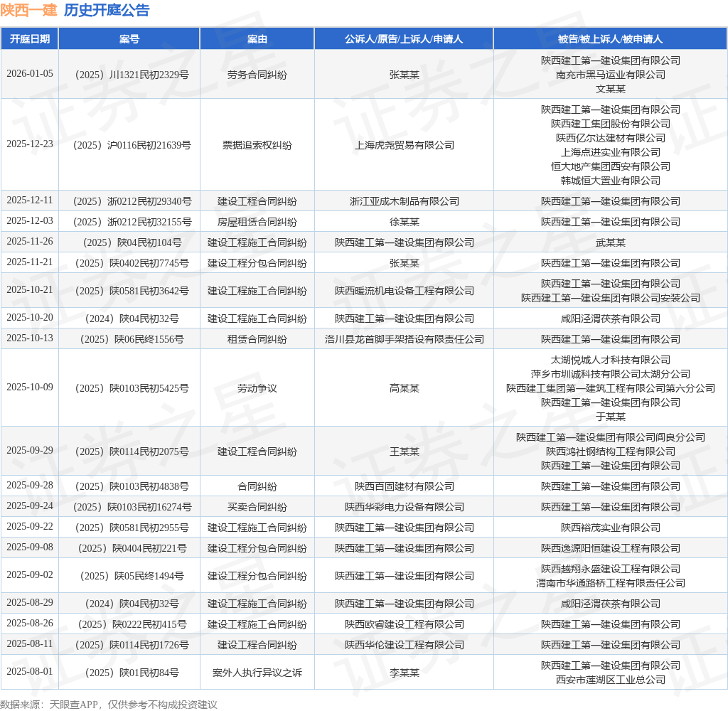Select date cell 2025-12-11

30,201
